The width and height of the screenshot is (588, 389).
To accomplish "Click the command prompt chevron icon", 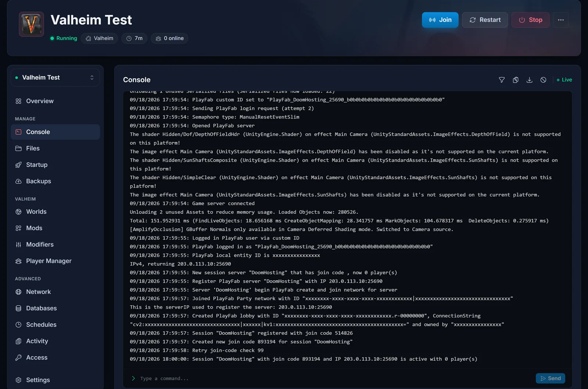I will (133, 378).
